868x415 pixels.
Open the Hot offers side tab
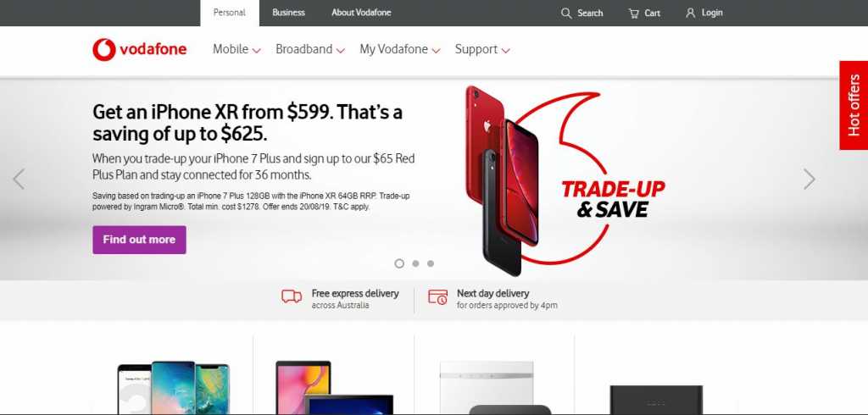point(854,105)
